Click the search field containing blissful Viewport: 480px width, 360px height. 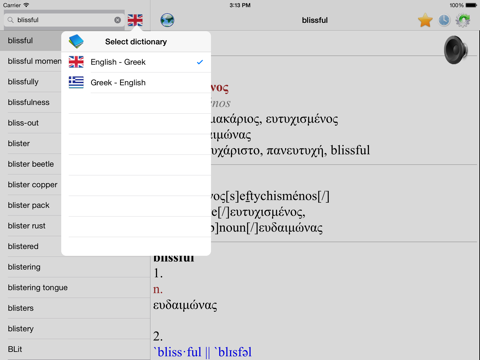[64, 20]
